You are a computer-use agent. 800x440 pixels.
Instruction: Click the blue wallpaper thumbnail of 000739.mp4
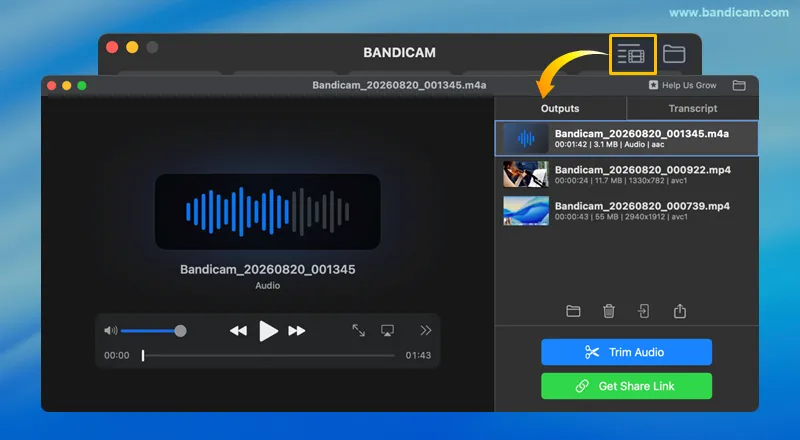[526, 211]
